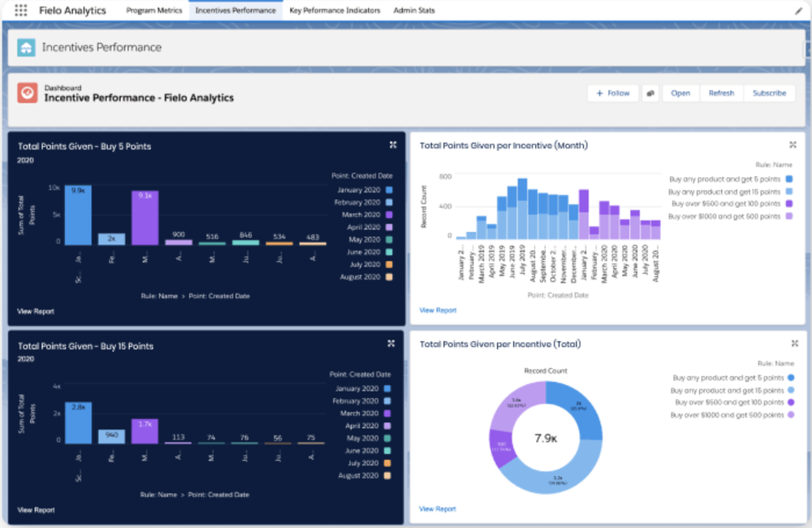Click the July 2019 tallest bar in monthly chart
Image resolution: width=812 pixels, height=528 pixels.
pos(522,208)
